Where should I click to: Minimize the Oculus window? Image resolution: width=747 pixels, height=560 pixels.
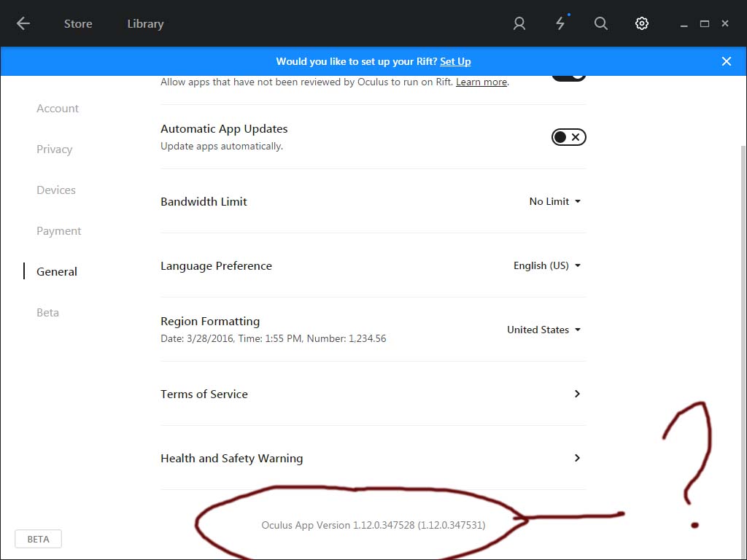coord(684,25)
